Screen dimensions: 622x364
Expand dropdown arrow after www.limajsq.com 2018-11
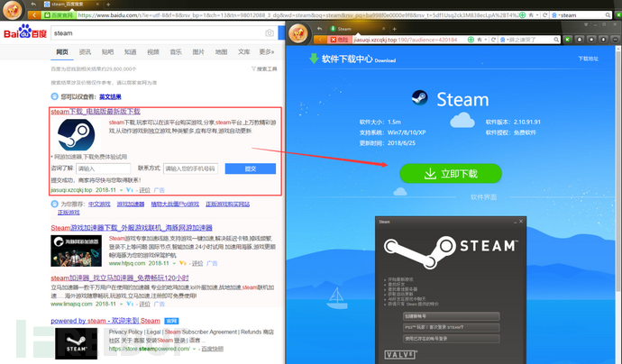click(122, 305)
